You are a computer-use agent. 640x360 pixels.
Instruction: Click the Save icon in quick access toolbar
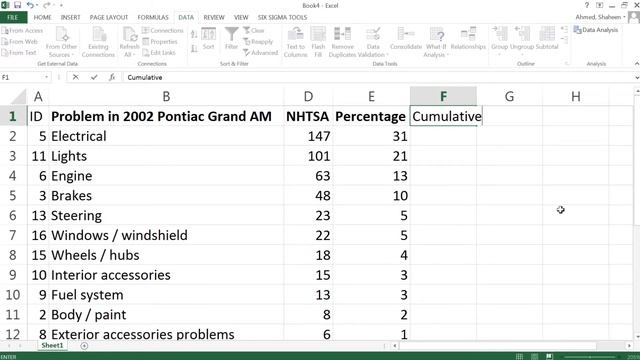[18, 5]
